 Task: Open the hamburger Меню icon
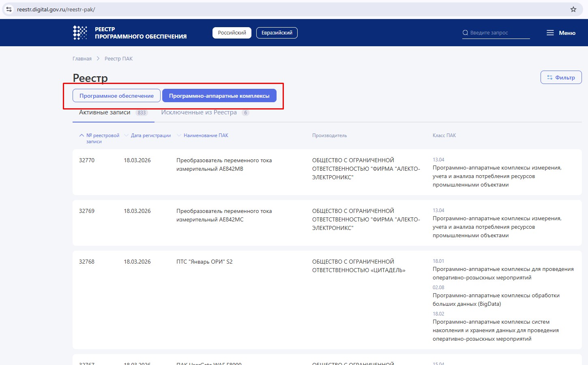click(550, 33)
